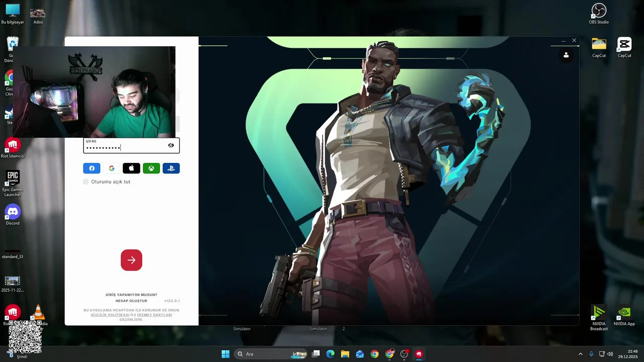Toggle password visibility eye icon
The image size is (644, 362).
(171, 145)
